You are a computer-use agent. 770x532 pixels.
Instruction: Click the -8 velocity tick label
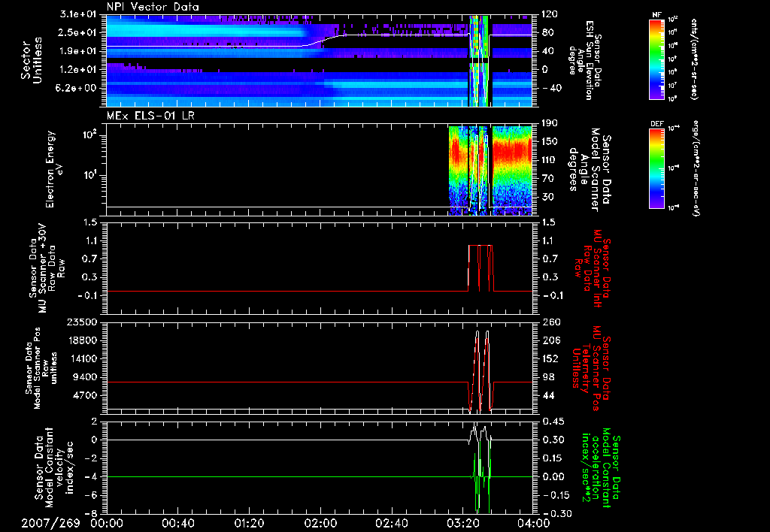pyautogui.click(x=92, y=513)
